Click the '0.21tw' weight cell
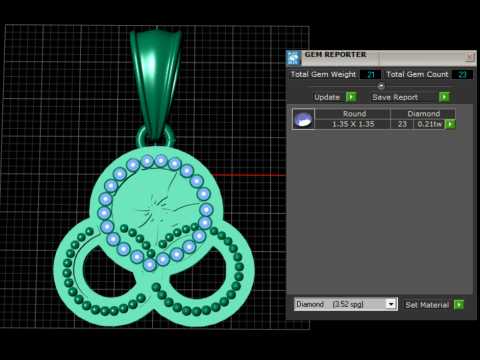 tap(430, 124)
